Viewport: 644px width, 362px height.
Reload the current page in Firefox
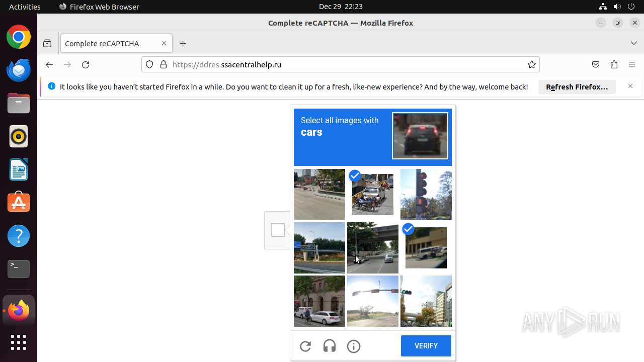coord(86,64)
